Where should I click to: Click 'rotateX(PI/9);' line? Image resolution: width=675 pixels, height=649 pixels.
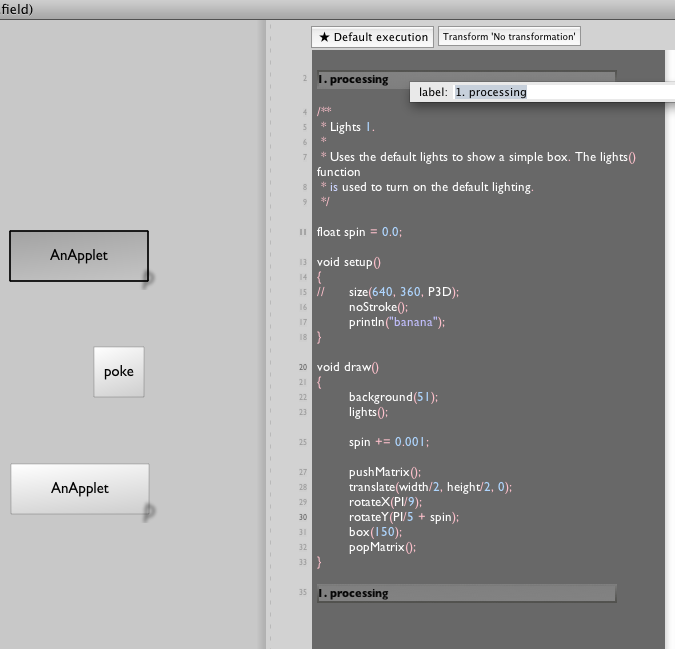point(386,502)
